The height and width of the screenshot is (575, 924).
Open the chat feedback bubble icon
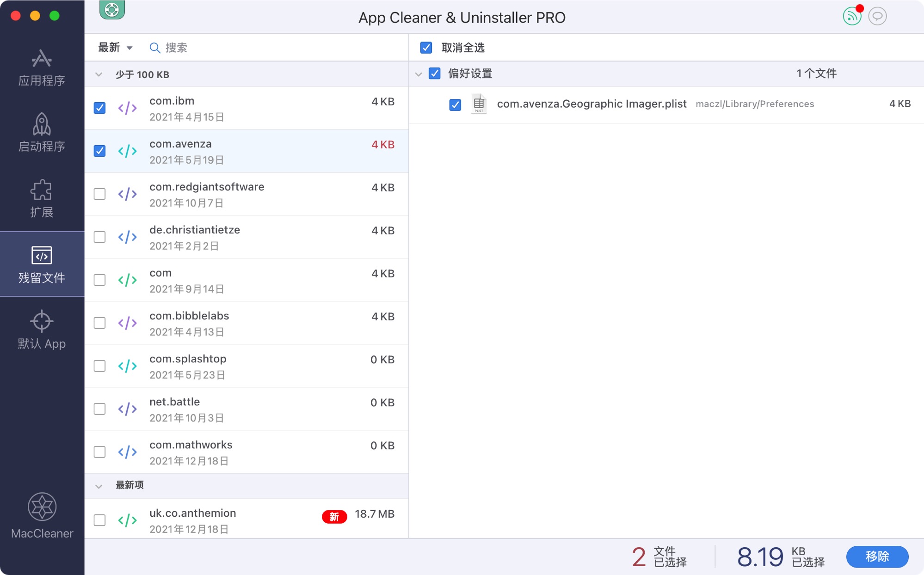pos(877,16)
